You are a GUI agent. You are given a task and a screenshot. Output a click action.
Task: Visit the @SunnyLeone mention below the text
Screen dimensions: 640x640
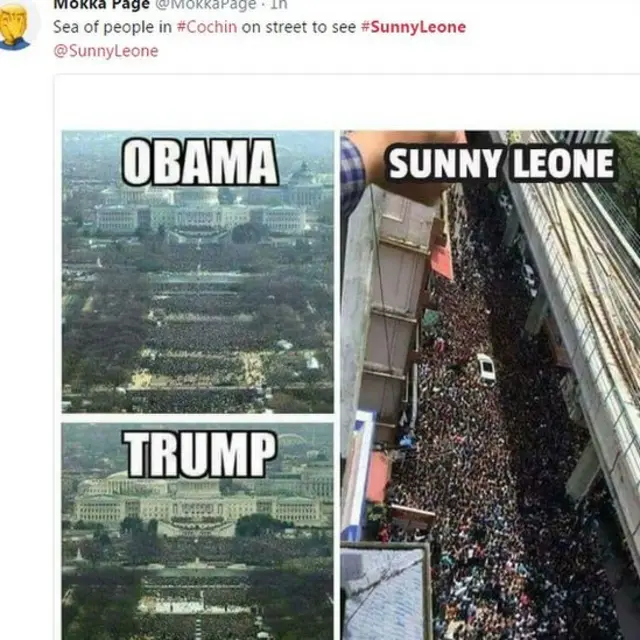tap(105, 51)
